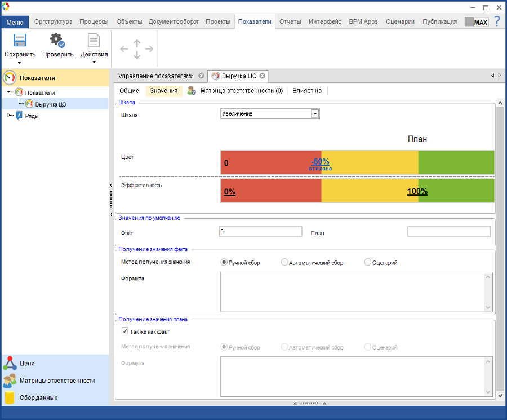Viewport: 507px width, 420px height.
Task: Open Сбор данных in the sidebar
Action: 38,397
